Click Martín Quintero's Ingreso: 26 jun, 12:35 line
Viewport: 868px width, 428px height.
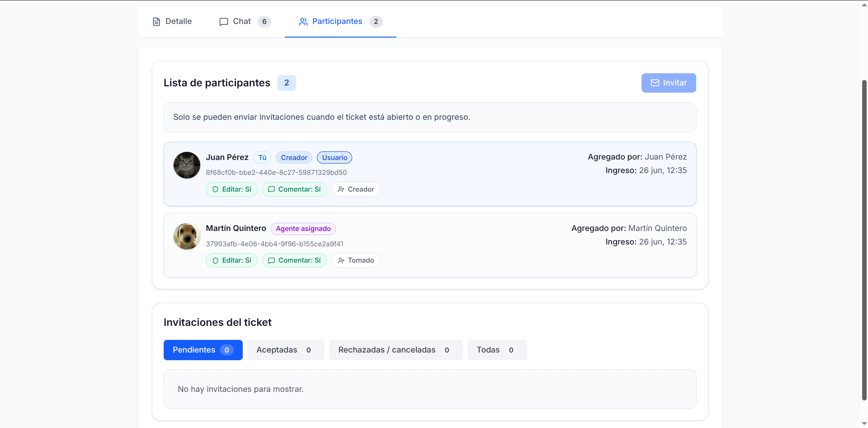(x=646, y=242)
